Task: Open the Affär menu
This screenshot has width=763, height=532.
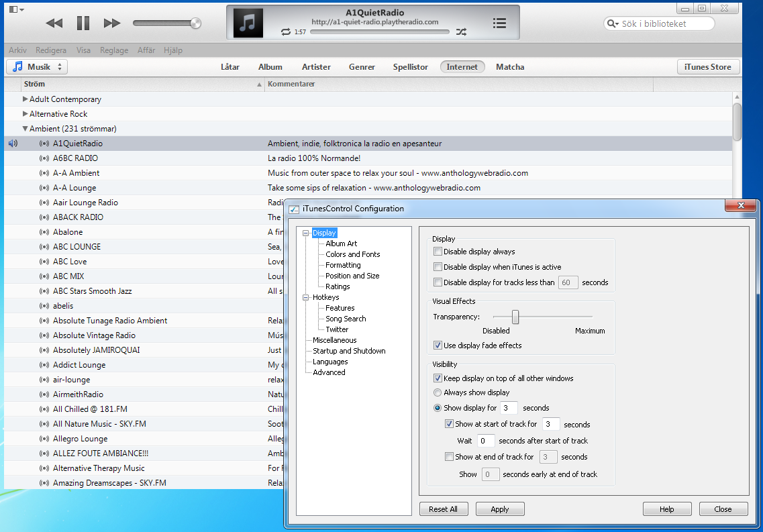Action: coord(146,50)
